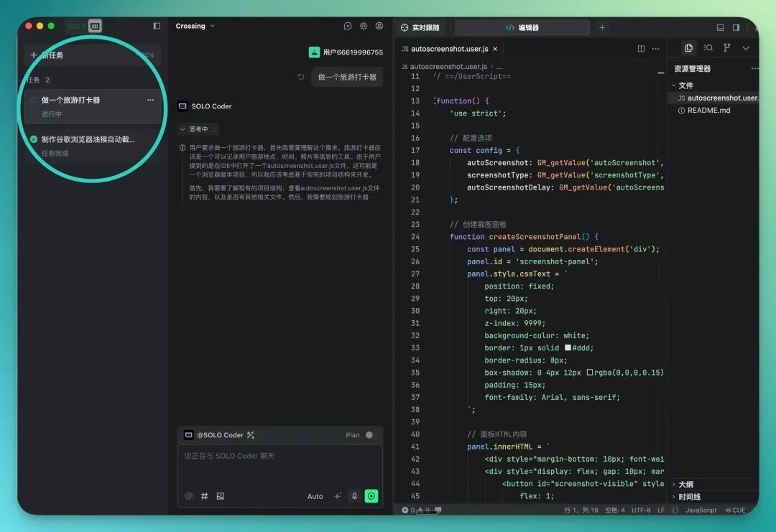
Task: Add a # context reference
Action: [x=204, y=496]
